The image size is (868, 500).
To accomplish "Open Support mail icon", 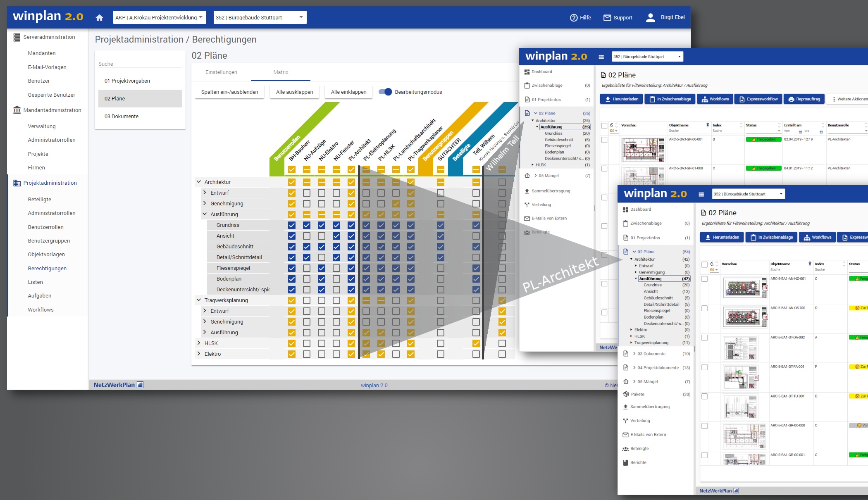I will 607,17.
